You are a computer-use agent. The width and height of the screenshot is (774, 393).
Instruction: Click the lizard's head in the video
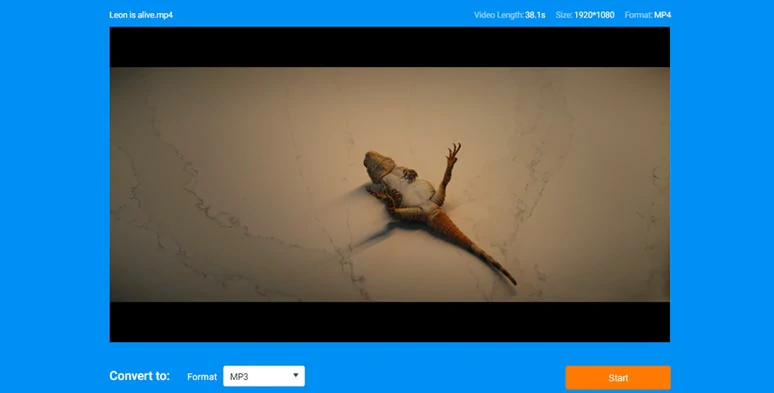point(379,165)
